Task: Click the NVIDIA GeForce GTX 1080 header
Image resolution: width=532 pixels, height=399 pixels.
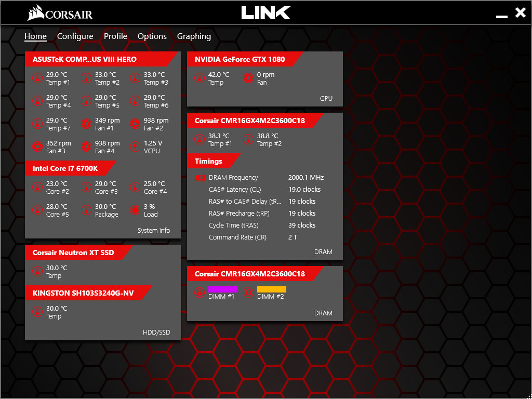Action: [x=245, y=59]
